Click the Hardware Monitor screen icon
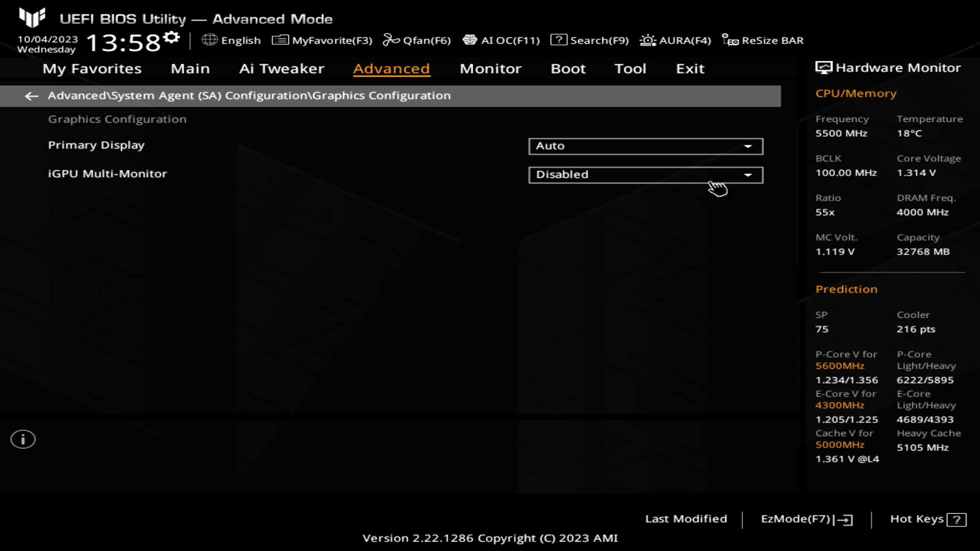980x551 pixels. [823, 68]
